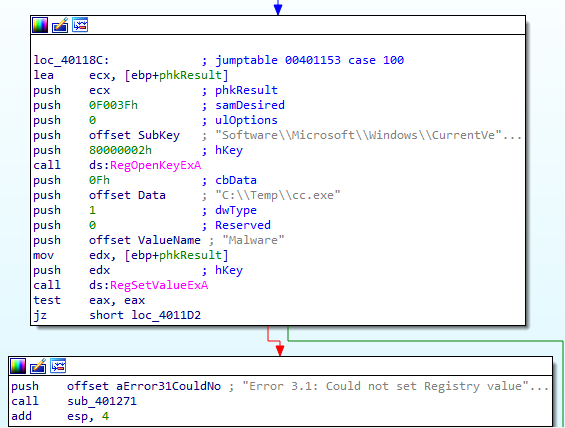Click the edit pencil icon in lower block
The height and width of the screenshot is (428, 565).
click(38, 366)
